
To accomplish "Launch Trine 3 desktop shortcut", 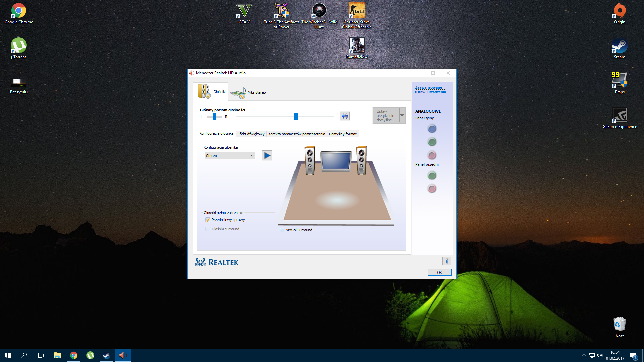I will tap(281, 16).
